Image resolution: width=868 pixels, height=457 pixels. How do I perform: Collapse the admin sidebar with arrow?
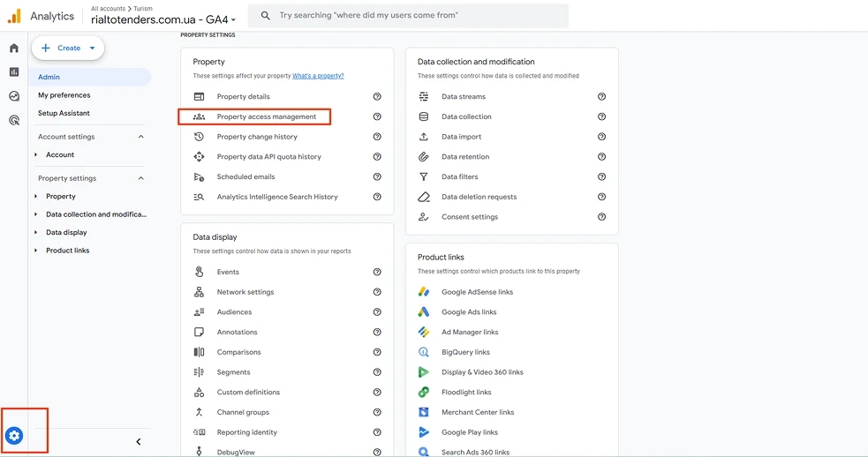coord(139,441)
